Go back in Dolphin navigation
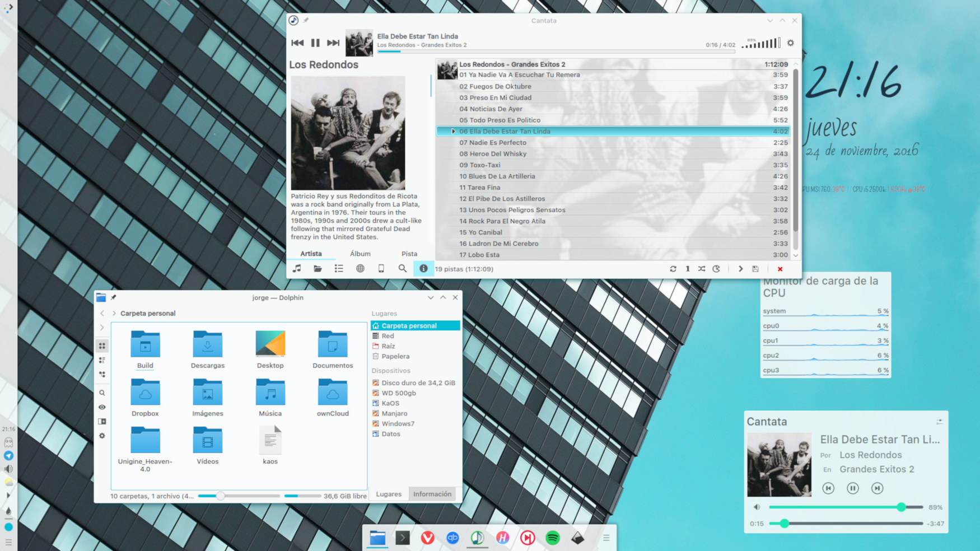The height and width of the screenshot is (551, 980). (102, 314)
